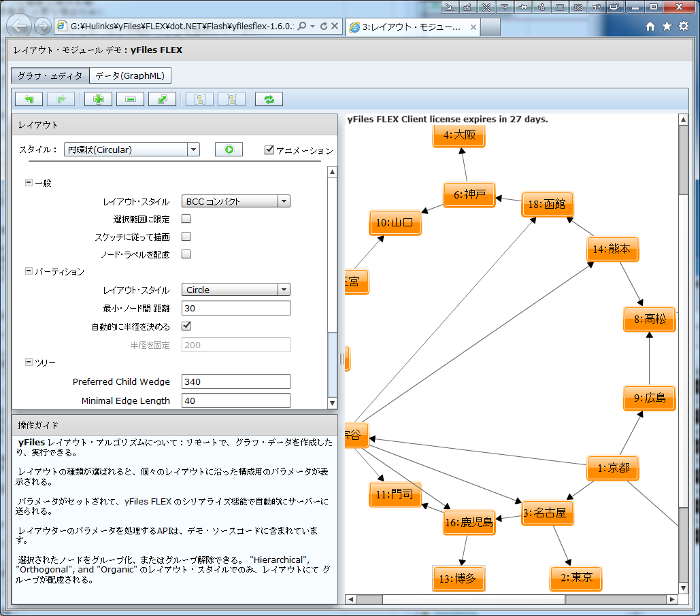Select the 6:神戸 graph node

(x=469, y=195)
